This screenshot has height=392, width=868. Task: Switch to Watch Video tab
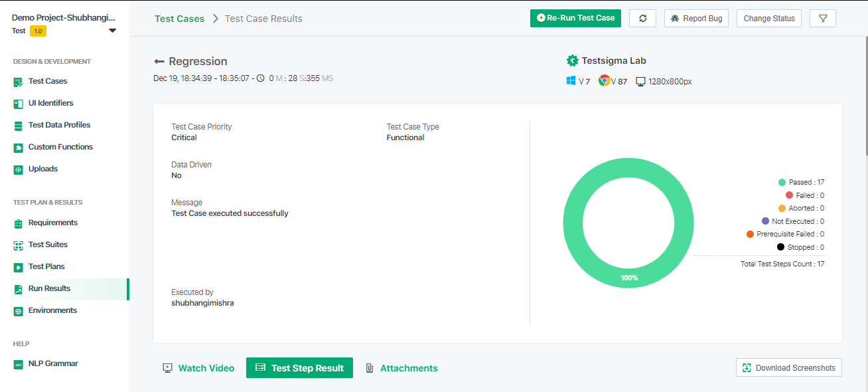click(198, 368)
